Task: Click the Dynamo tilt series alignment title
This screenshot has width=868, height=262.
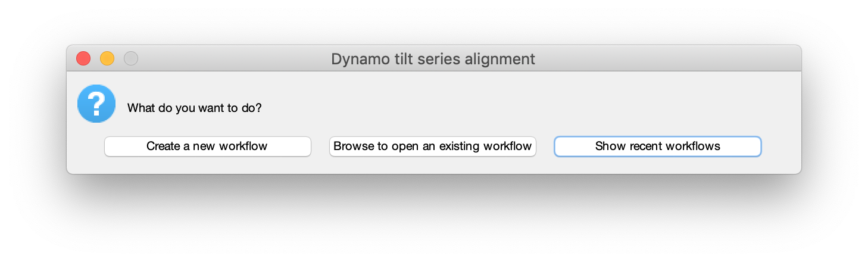Action: tap(433, 59)
